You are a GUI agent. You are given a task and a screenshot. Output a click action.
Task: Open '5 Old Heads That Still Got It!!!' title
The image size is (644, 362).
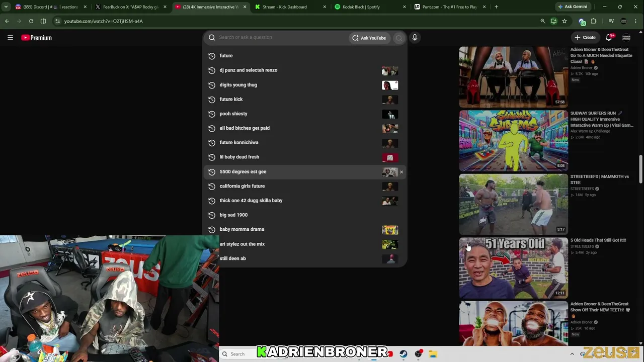[x=598, y=240]
